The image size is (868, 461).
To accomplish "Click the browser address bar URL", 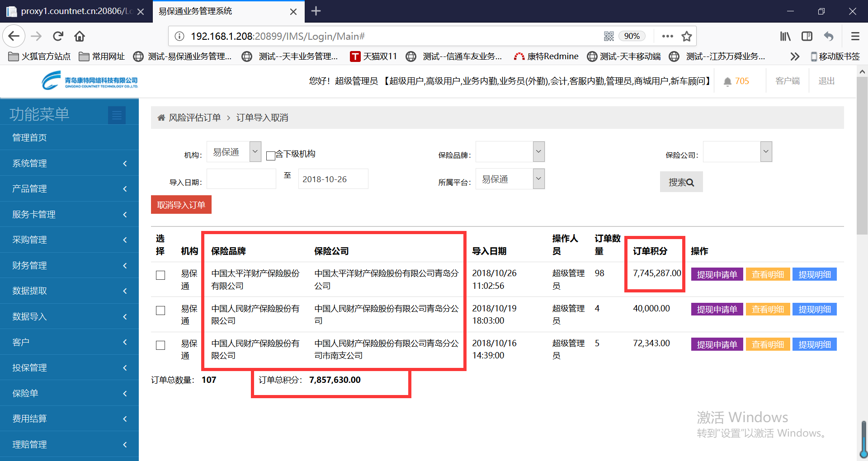I will (278, 36).
